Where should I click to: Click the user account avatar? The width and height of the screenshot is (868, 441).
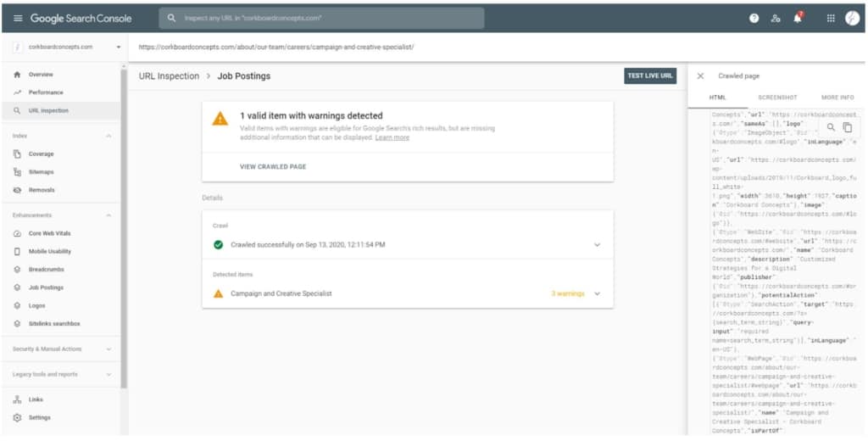(852, 18)
